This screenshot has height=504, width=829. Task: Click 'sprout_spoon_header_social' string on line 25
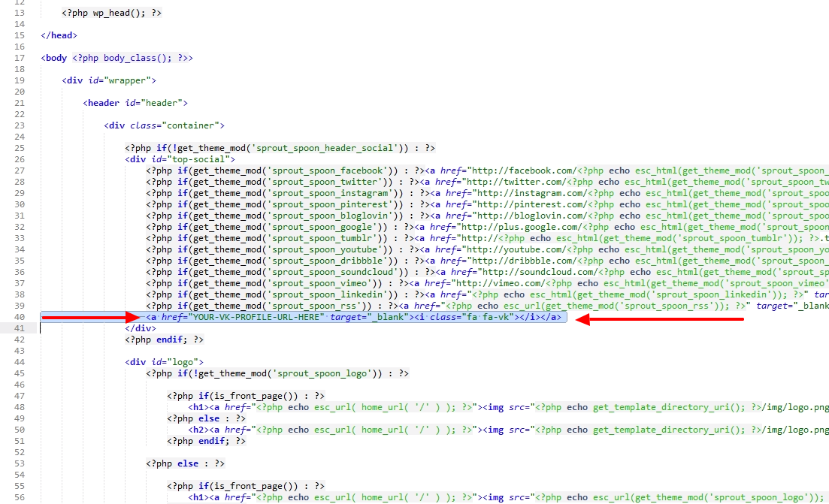coord(325,148)
